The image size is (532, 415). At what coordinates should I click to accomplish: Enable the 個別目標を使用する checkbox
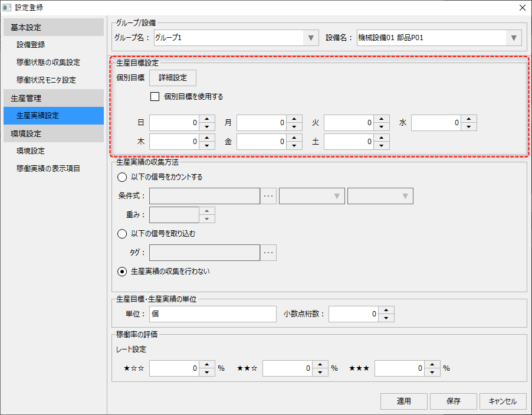155,96
